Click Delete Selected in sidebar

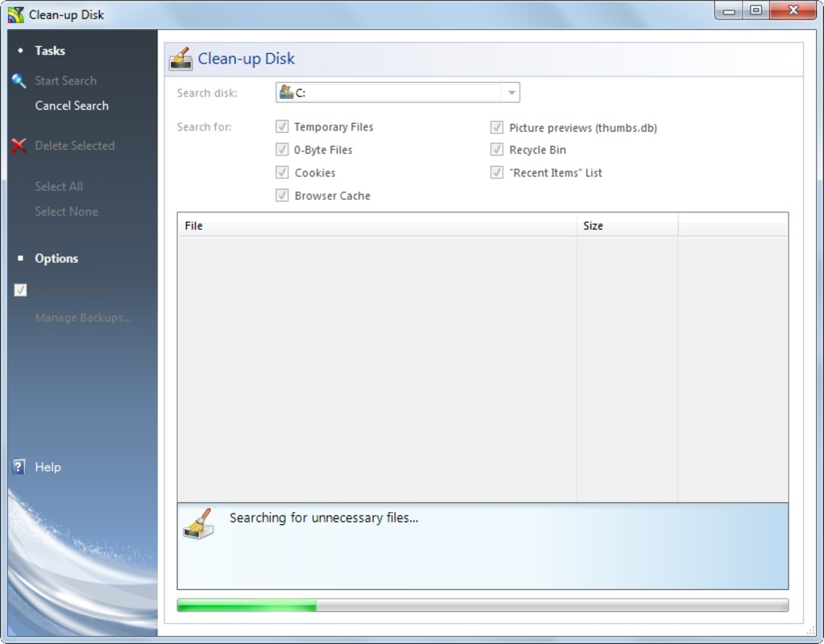[75, 146]
